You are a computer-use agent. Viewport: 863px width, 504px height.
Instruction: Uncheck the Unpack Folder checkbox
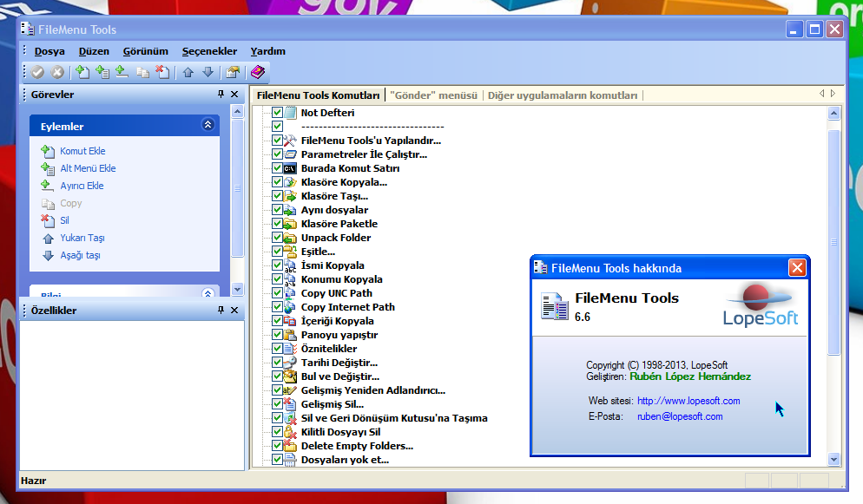coord(278,238)
